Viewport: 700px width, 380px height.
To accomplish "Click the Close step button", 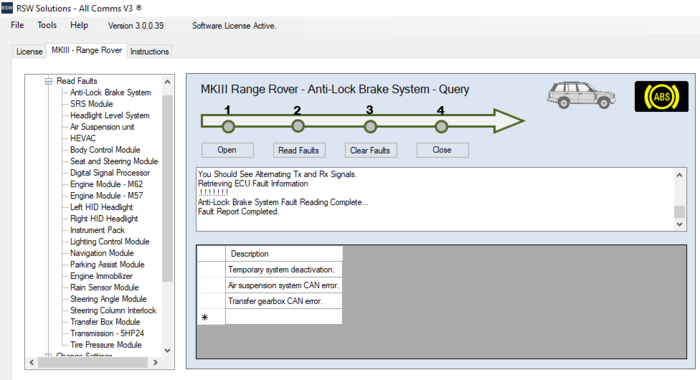I will pyautogui.click(x=442, y=150).
